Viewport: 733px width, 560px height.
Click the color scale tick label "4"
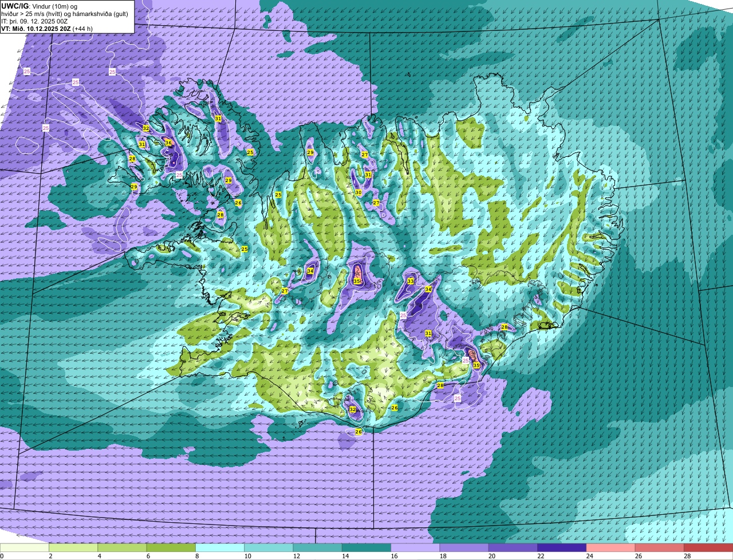tap(99, 556)
